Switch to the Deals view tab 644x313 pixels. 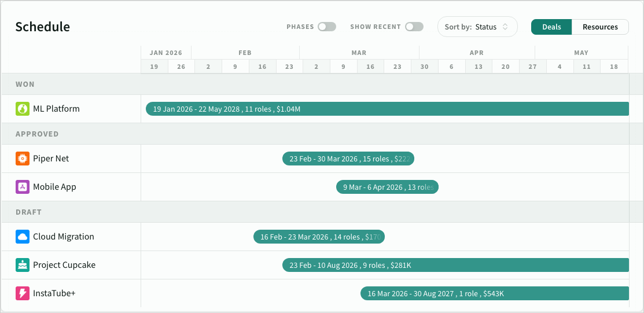pos(551,27)
